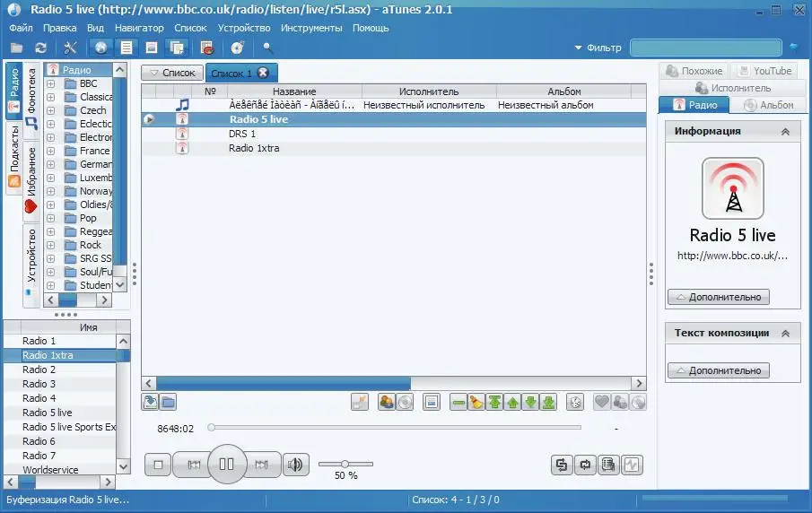Click the Название column header

pyautogui.click(x=294, y=91)
